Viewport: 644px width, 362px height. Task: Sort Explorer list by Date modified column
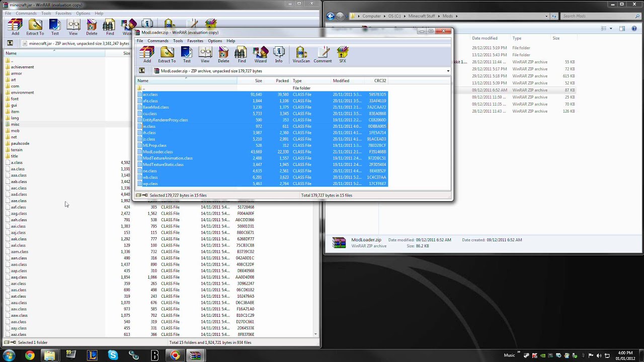click(485, 38)
